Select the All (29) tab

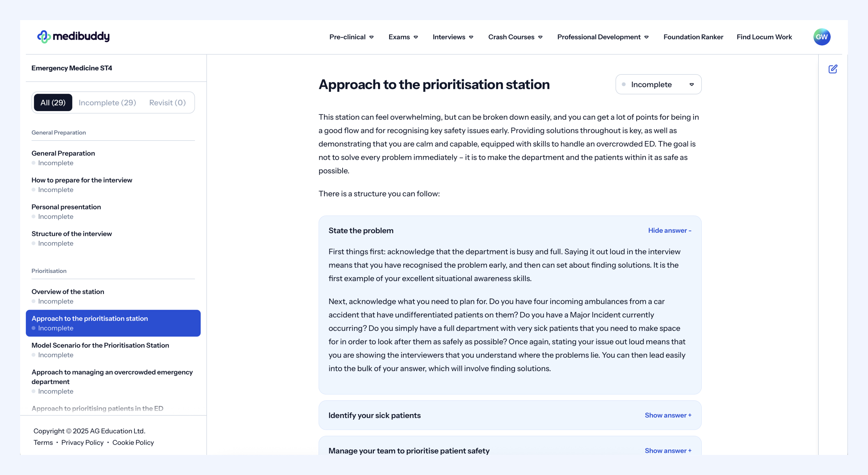pos(53,102)
